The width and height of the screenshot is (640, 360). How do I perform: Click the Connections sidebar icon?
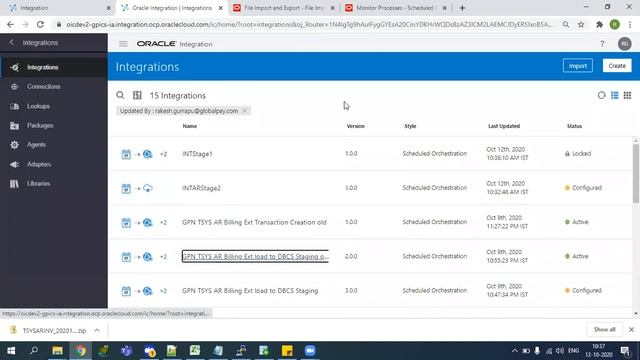[x=14, y=87]
